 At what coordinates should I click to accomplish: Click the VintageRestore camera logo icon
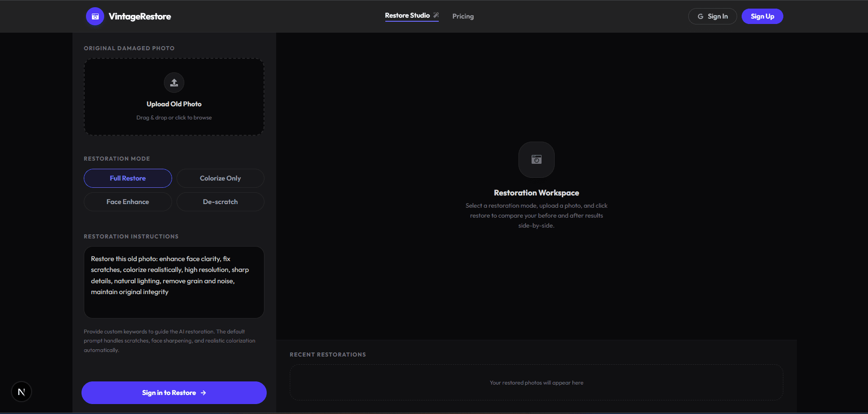pos(95,16)
